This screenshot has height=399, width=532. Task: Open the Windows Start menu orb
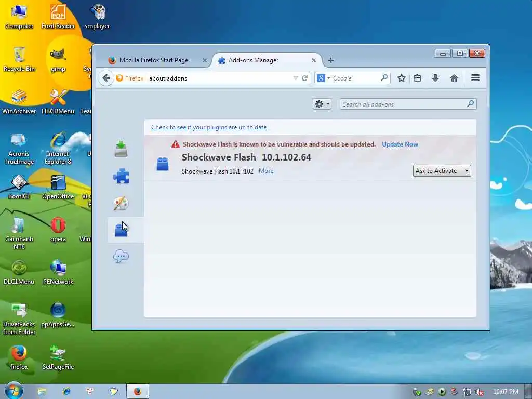pos(14,391)
